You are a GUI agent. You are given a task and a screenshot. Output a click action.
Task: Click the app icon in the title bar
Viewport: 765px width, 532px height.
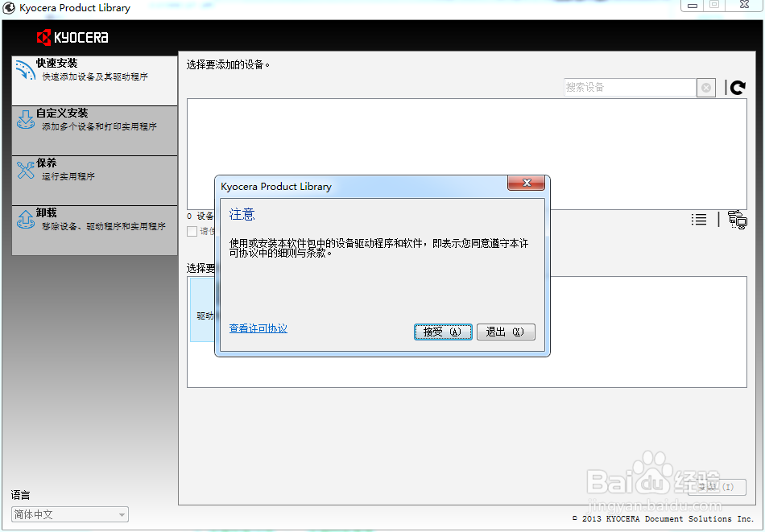[x=9, y=8]
